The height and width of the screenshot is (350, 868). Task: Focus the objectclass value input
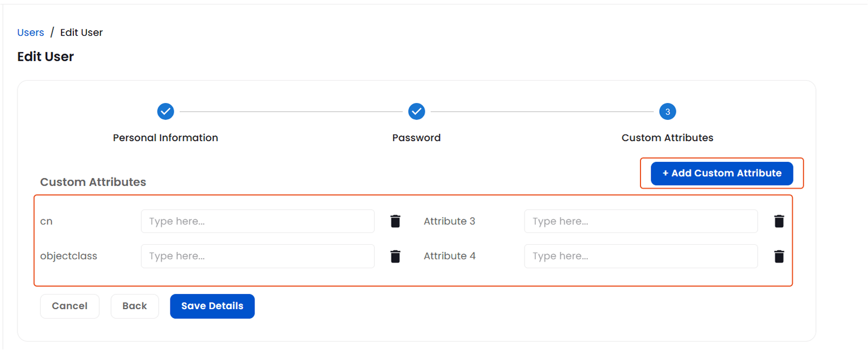point(257,256)
